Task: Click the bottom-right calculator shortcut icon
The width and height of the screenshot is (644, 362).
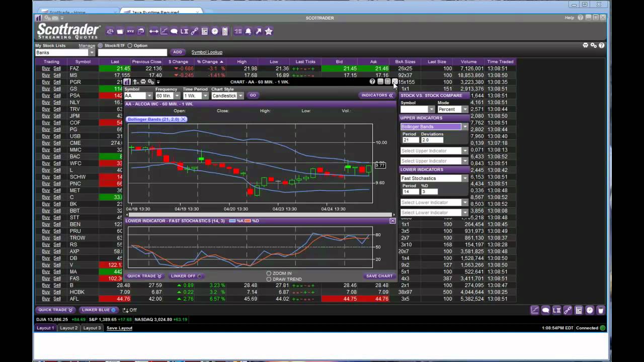Action: [579, 310]
